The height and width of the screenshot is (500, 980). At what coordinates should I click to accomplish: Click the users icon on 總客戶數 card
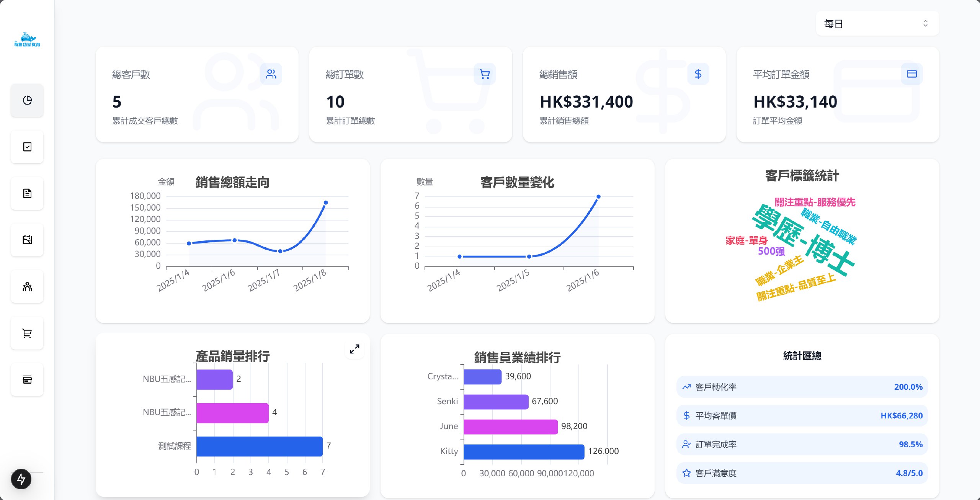[271, 74]
